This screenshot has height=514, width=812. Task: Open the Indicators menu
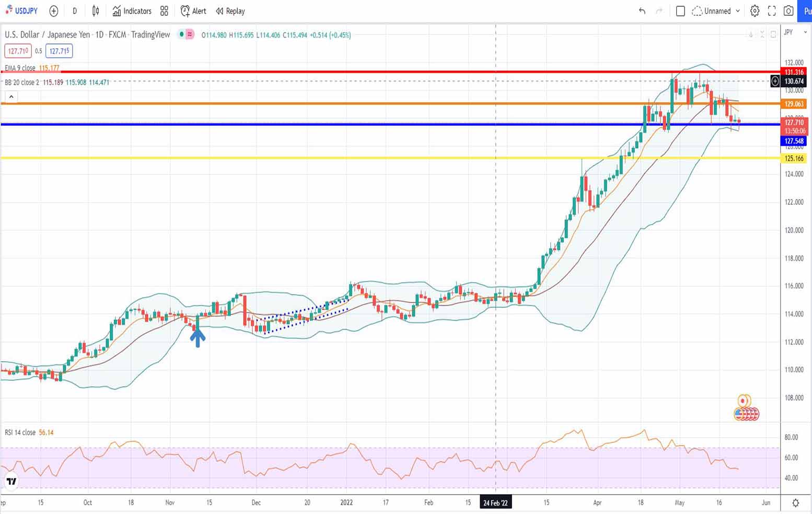(x=132, y=11)
